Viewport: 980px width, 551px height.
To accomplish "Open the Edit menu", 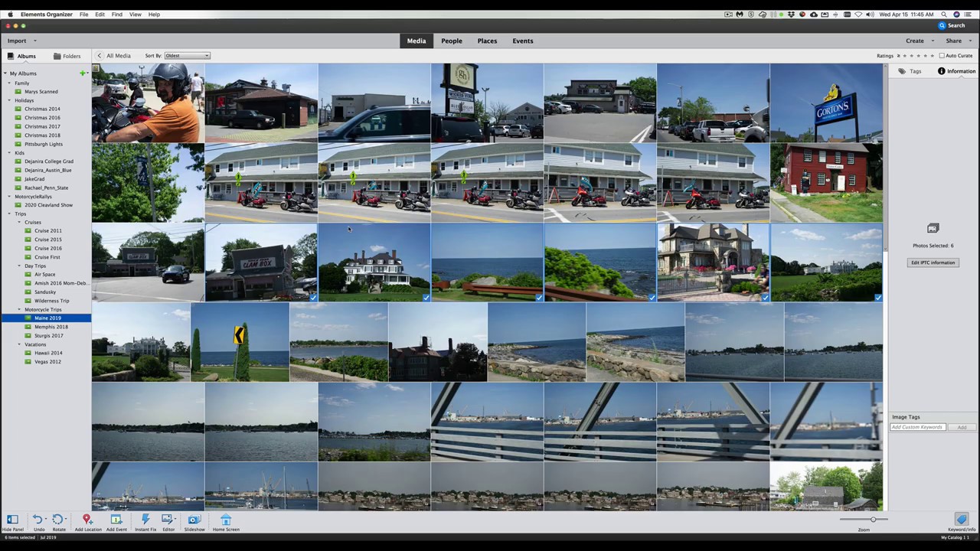I will [100, 15].
